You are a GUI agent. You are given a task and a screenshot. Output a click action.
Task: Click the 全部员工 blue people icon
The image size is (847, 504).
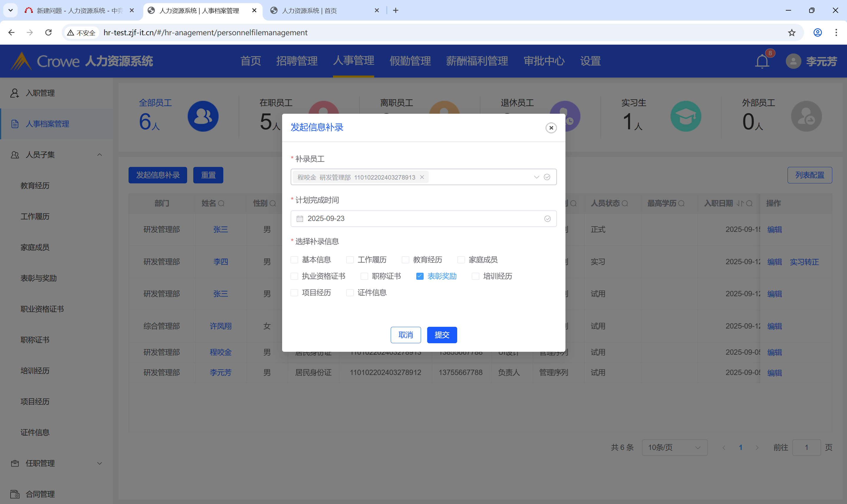click(203, 116)
